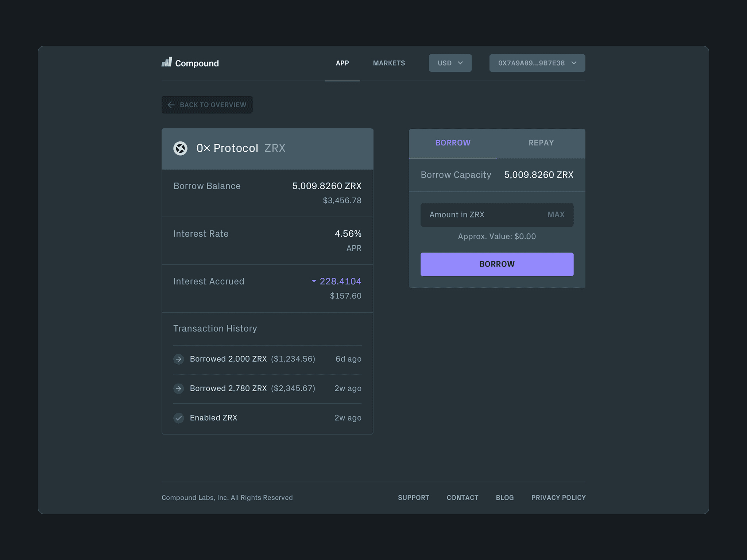Click MAX in the amount field
Screen dimensions: 747x560
pyautogui.click(x=556, y=215)
